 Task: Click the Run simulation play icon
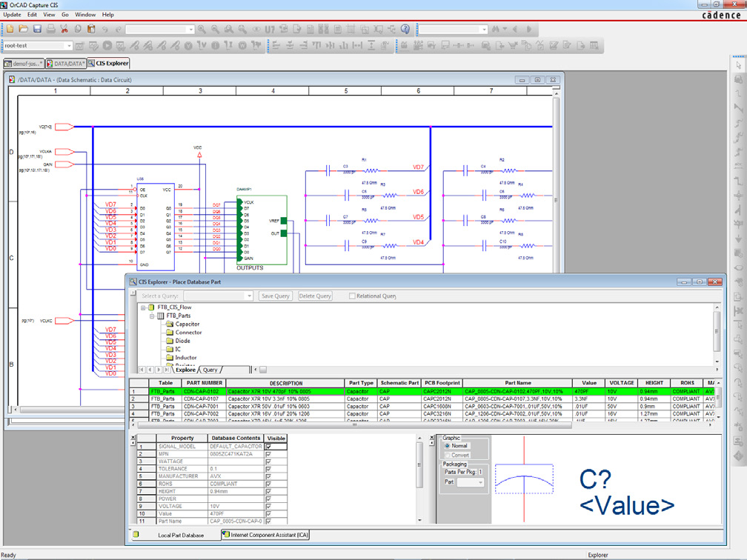107,46
